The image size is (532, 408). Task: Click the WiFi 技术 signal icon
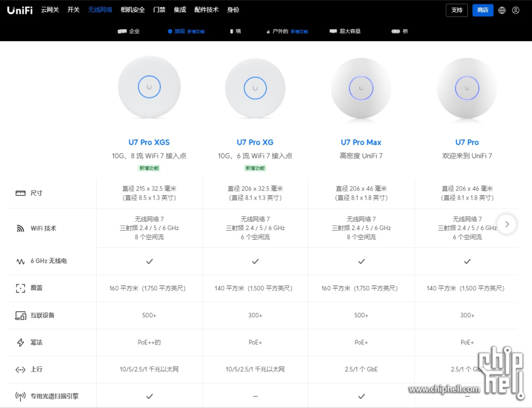pyautogui.click(x=21, y=228)
